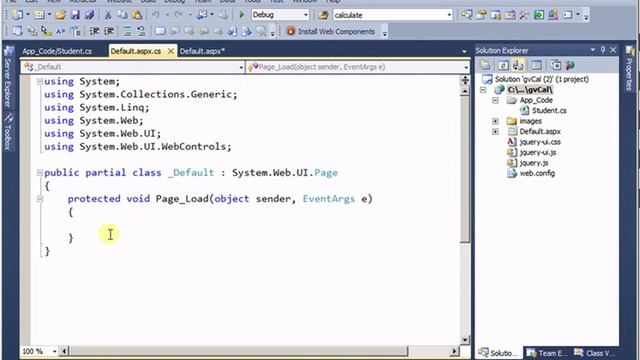
Task: Click the editor horizontal scrollbar thumb
Action: click(238, 351)
